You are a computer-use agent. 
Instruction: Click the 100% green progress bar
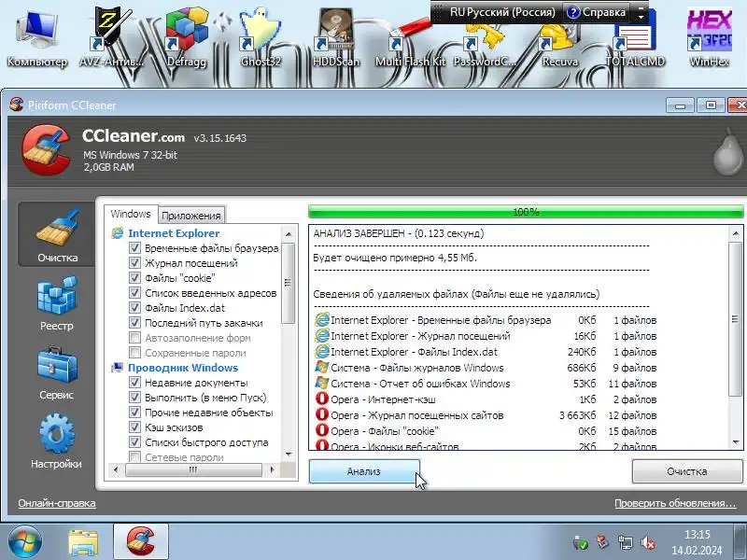[x=526, y=212]
